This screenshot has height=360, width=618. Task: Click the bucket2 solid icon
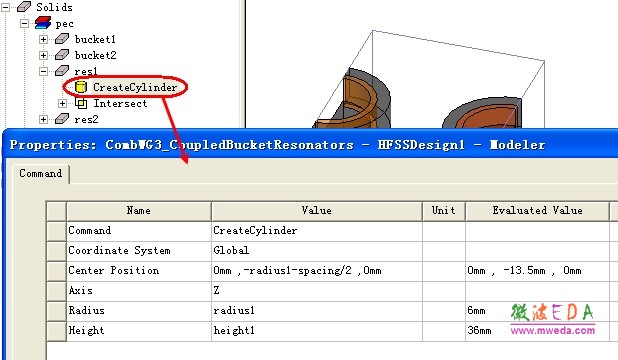(x=62, y=55)
